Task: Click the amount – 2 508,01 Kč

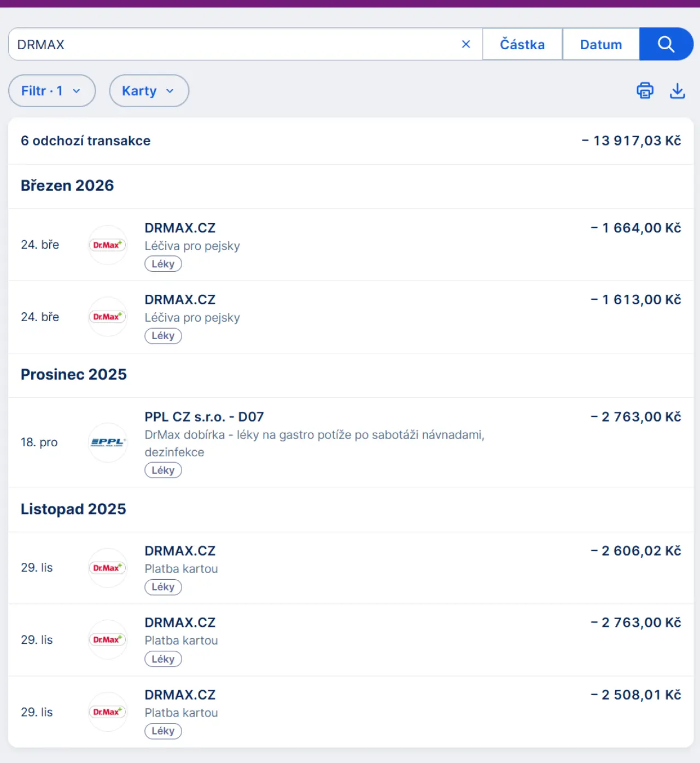Action: (x=636, y=695)
